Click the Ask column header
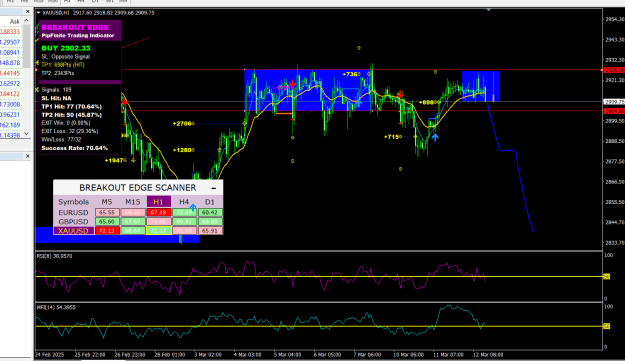Image resolution: width=625 pixels, height=361 pixels. tap(15, 22)
